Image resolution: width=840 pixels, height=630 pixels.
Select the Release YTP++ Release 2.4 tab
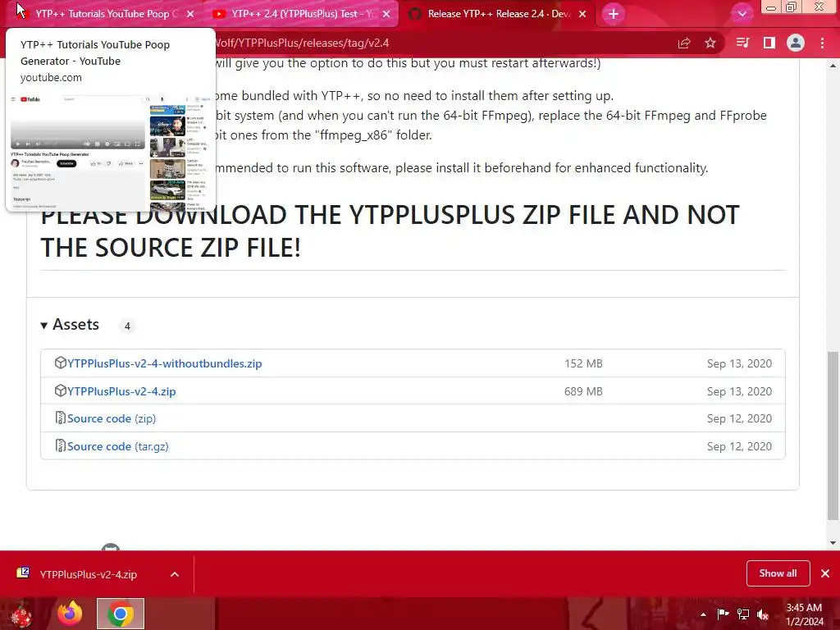(498, 14)
